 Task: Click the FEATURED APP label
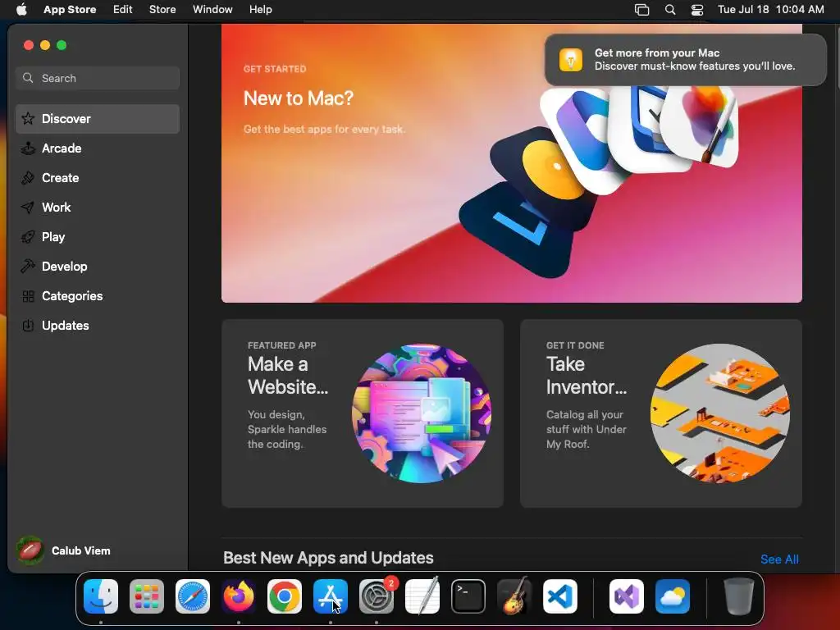[x=282, y=345]
